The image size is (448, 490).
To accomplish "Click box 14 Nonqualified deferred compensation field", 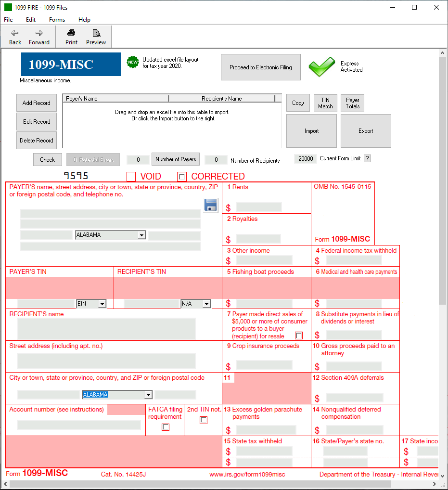I will pyautogui.click(x=354, y=430).
